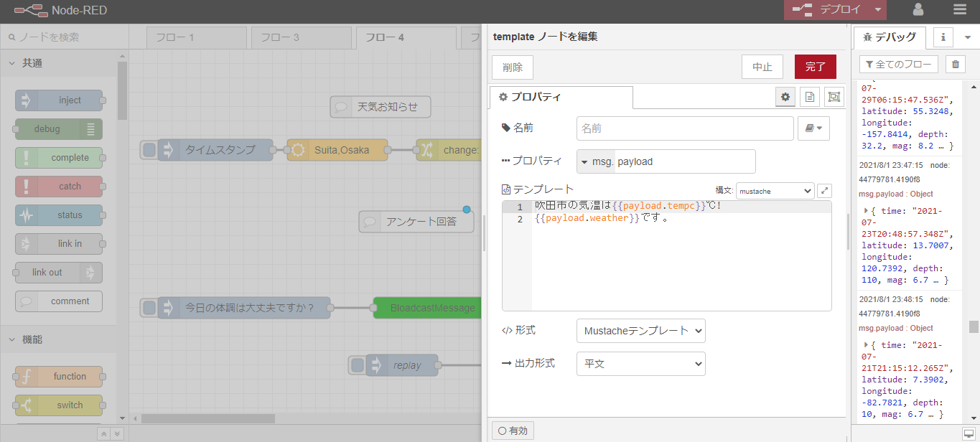Switch to the フロー 1 tab
Image resolution: width=980 pixels, height=442 pixels.
(196, 37)
